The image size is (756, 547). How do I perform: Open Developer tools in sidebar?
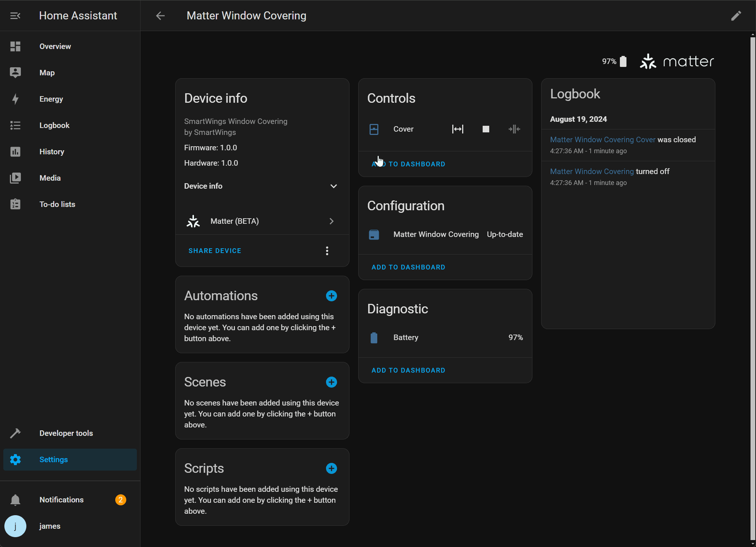(x=66, y=433)
